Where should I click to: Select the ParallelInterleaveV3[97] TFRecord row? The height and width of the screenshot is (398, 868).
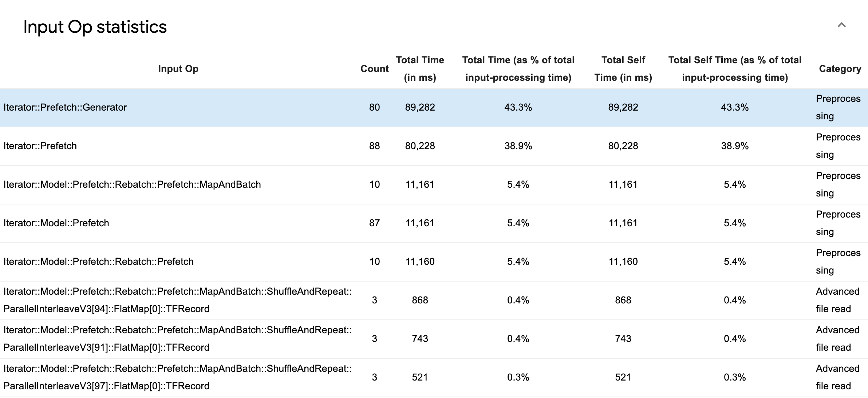coord(178,377)
